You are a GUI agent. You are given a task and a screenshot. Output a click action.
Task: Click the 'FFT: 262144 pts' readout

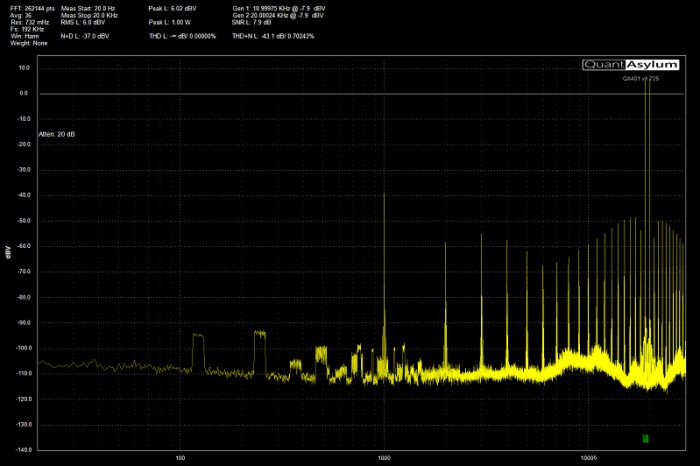(33, 8)
